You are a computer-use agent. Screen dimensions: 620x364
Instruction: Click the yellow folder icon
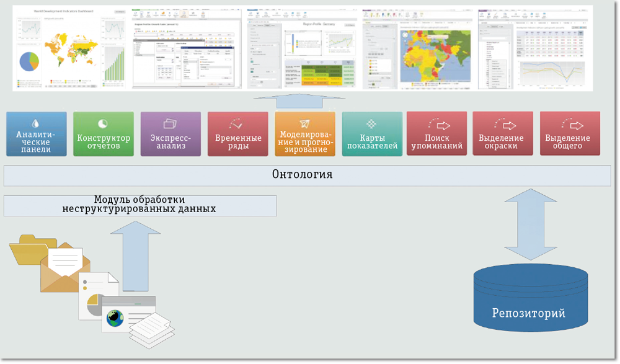(x=30, y=248)
